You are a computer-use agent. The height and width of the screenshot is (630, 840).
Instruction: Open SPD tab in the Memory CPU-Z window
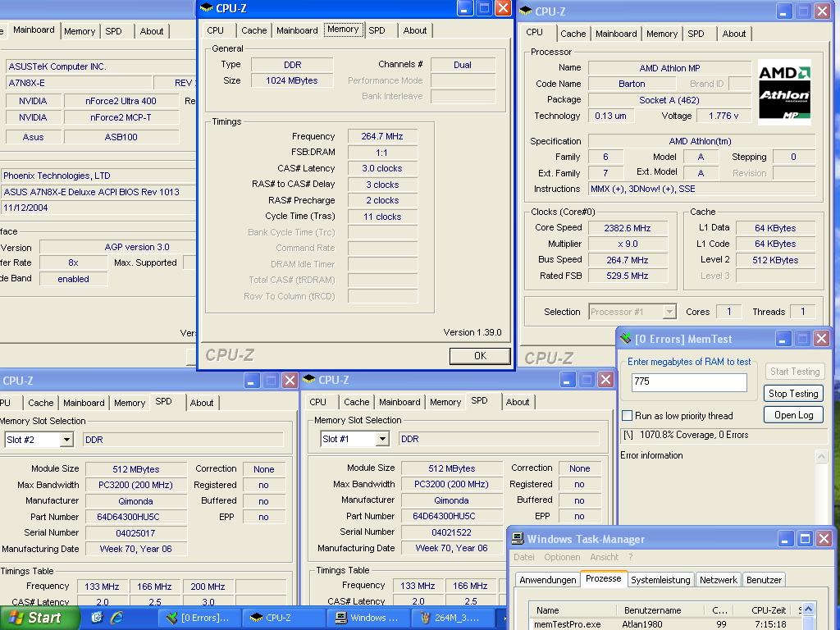coord(377,30)
